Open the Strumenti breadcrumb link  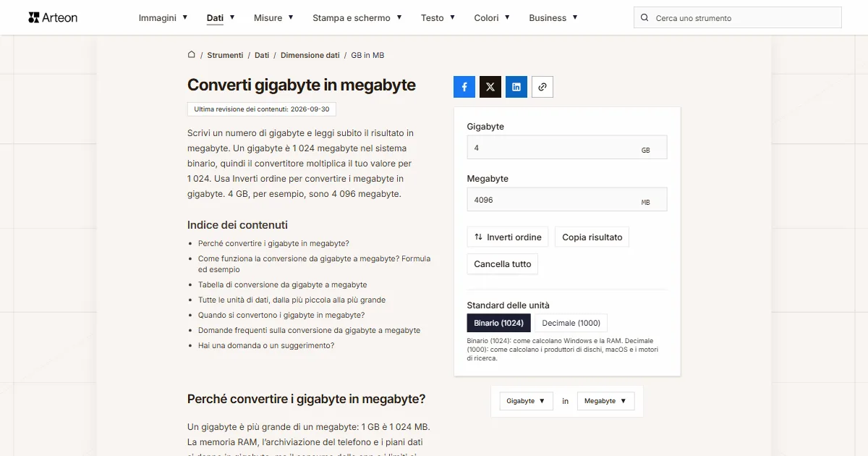tap(225, 55)
